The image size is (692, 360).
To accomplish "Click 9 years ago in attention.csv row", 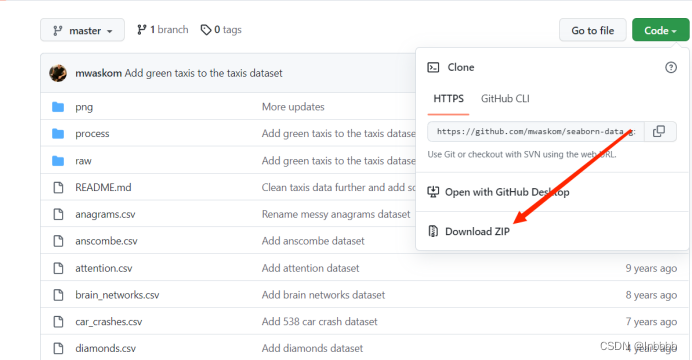I will (651, 268).
